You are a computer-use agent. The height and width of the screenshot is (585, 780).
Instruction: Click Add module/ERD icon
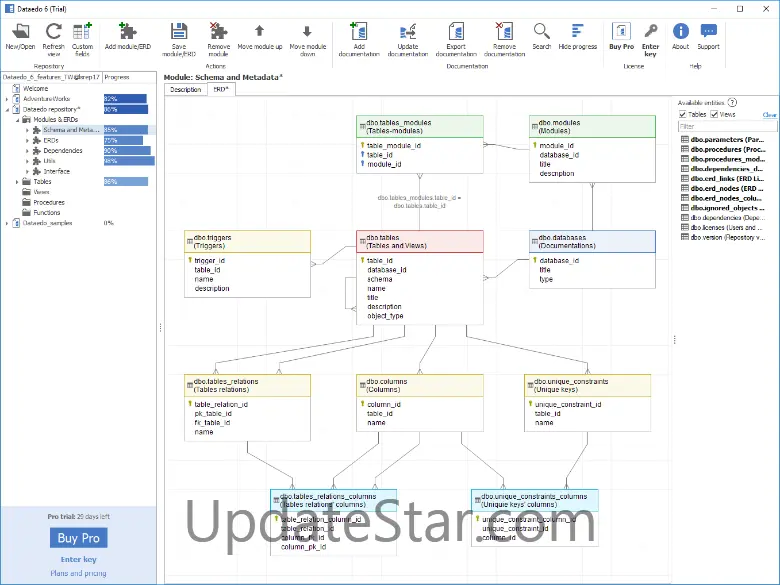[x=128, y=36]
